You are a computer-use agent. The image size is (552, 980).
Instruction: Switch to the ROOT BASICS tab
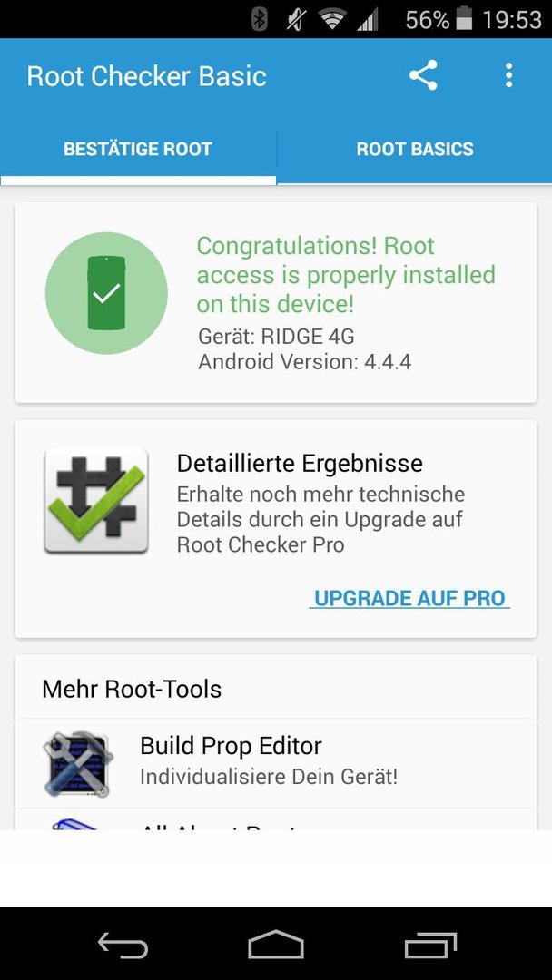[x=415, y=150]
